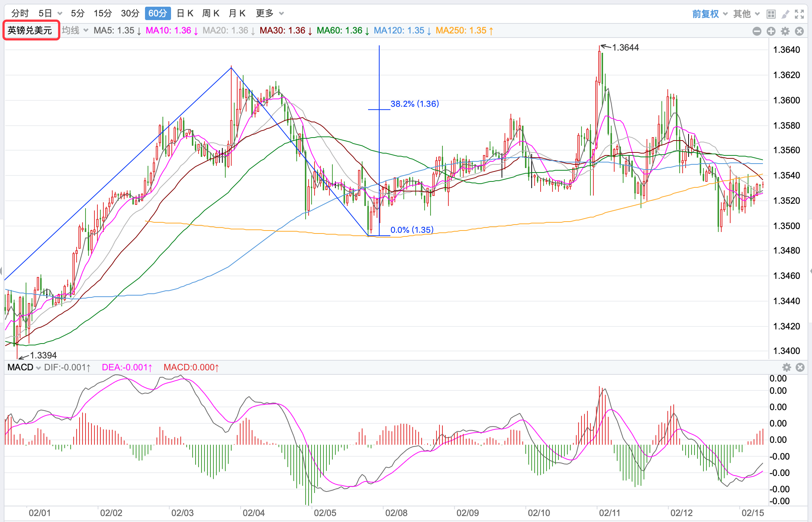
Task: Expand the 前复权 adjustment dropdown
Action: (709, 14)
